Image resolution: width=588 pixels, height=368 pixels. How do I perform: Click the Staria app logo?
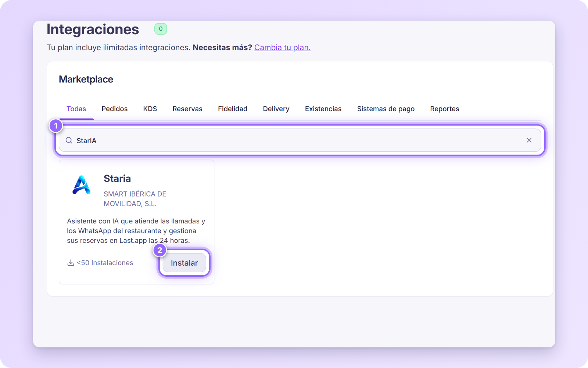click(82, 185)
